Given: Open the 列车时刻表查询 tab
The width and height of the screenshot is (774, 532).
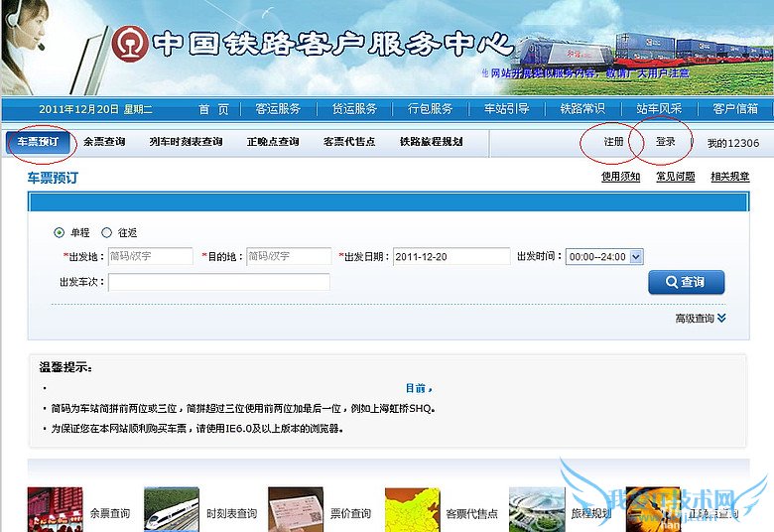Looking at the screenshot, I should [x=186, y=142].
